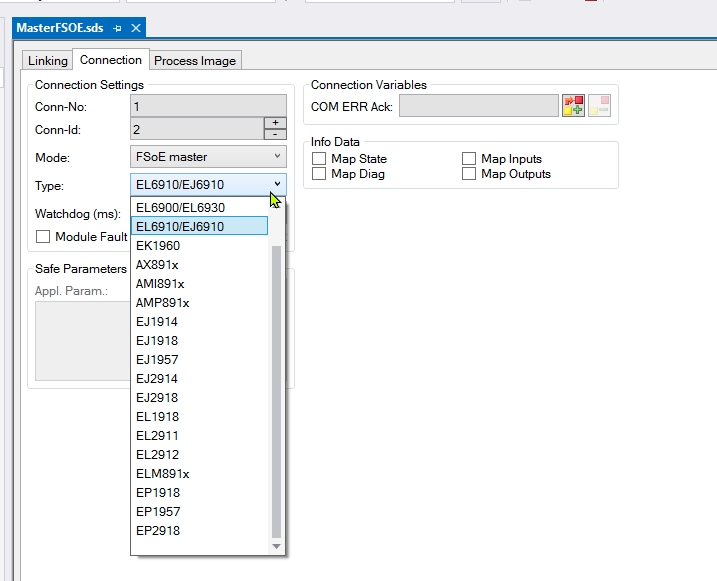Image resolution: width=717 pixels, height=581 pixels.
Task: Choose EK1960 in the dropdown list
Action: [158, 246]
